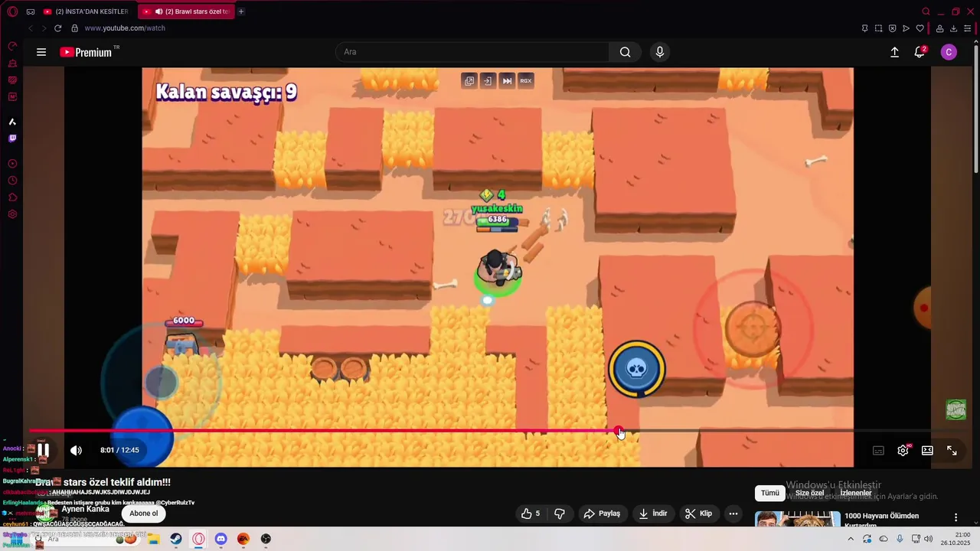980x551 pixels.
Task: Download video with İndir button
Action: [654, 514]
